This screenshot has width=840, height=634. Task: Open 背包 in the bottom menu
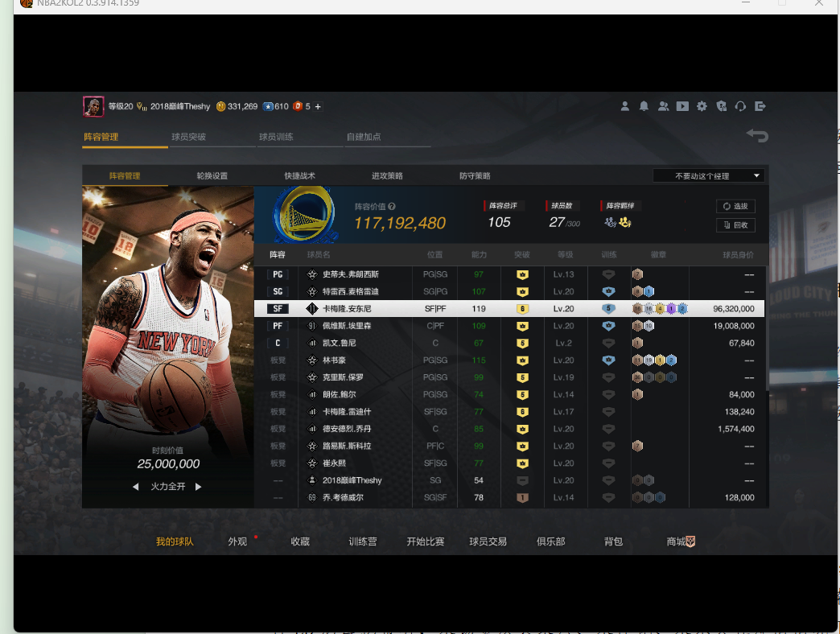[x=613, y=542]
